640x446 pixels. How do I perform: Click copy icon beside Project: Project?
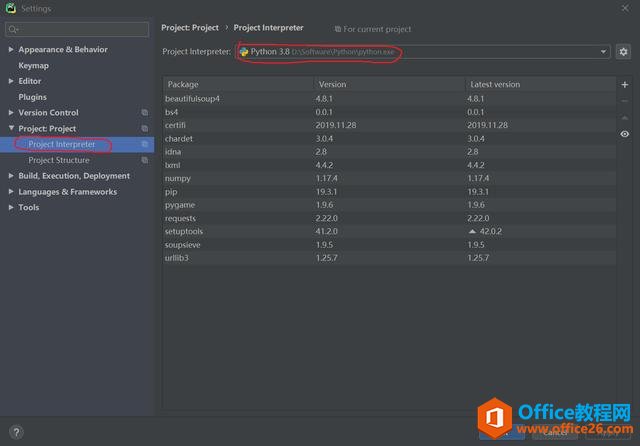(x=144, y=128)
